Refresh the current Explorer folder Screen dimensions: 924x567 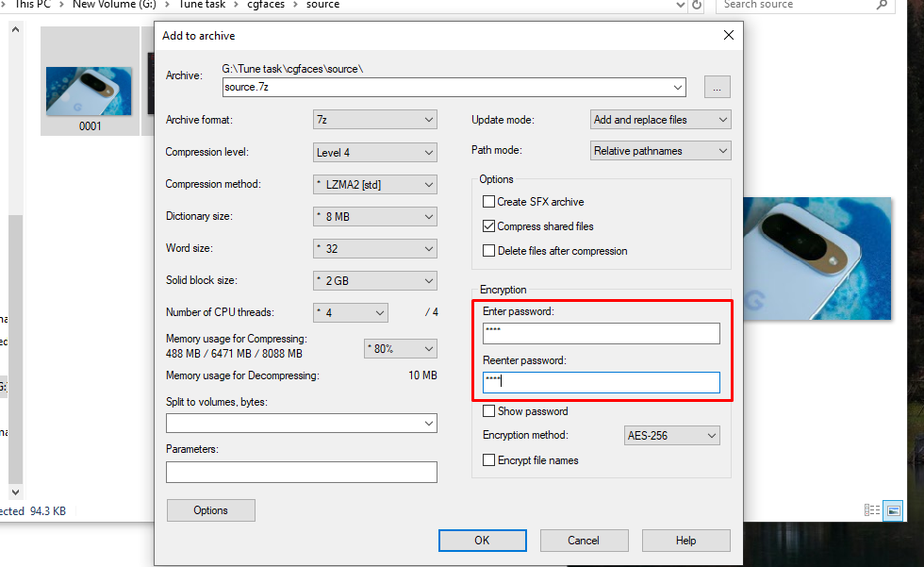point(696,6)
